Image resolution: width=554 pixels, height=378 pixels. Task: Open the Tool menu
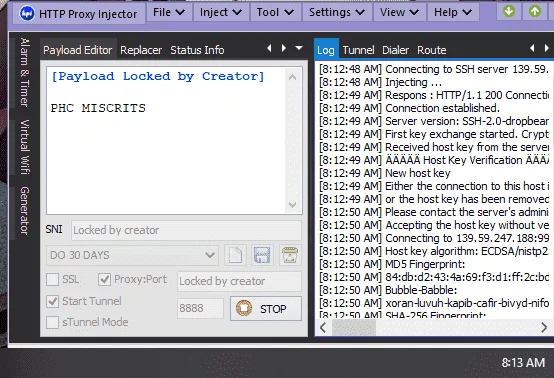275,12
